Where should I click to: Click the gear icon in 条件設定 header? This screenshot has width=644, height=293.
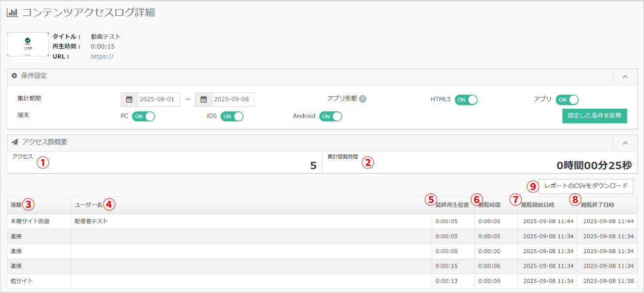pos(14,76)
